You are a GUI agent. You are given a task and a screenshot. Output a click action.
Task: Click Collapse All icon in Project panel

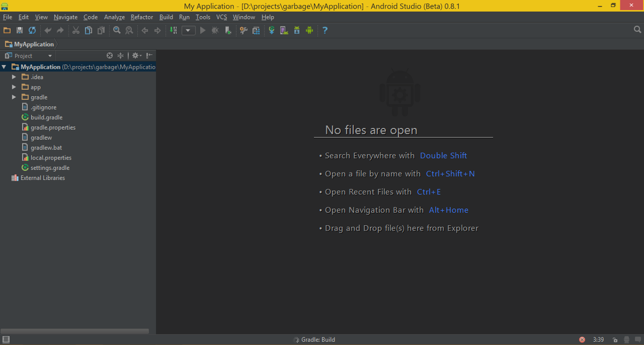click(x=121, y=55)
